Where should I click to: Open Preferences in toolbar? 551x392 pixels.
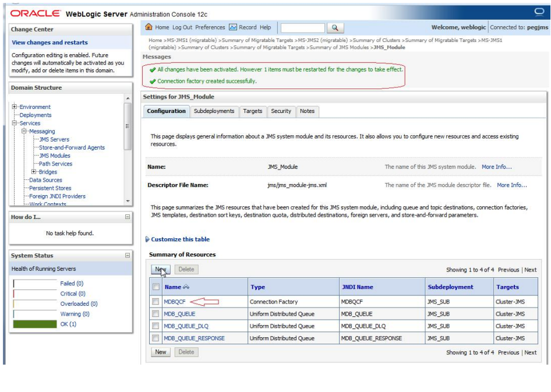point(210,27)
